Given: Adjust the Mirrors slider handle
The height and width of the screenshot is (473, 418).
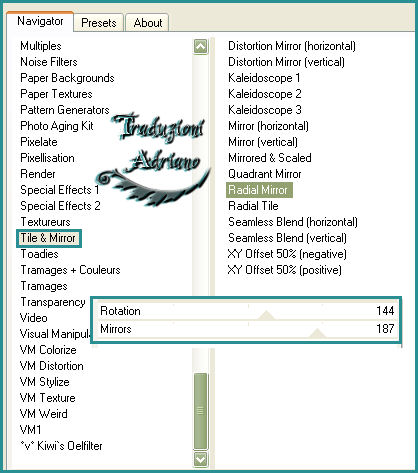Looking at the screenshot, I should click(x=318, y=333).
